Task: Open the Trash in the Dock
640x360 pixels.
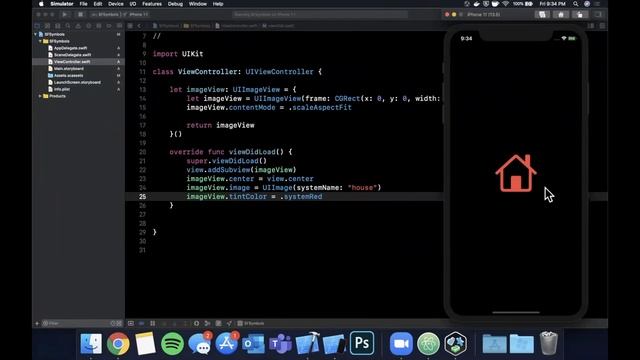Action: point(549,343)
